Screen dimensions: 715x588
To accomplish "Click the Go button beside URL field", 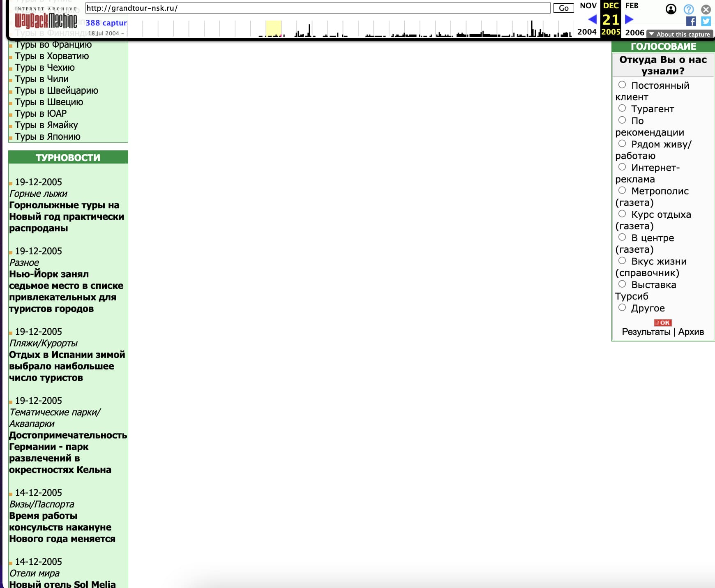I will coord(564,8).
